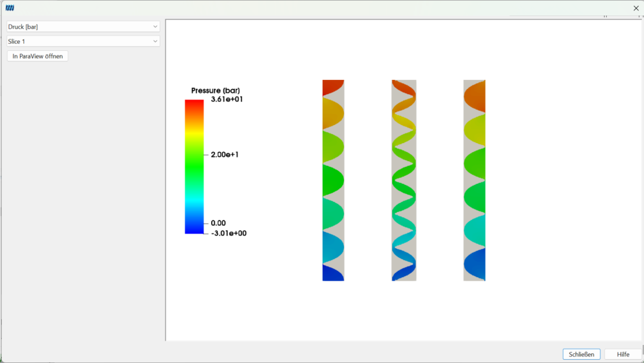This screenshot has width=644, height=363.
Task: Click the pressure color legend bar
Action: pos(194,167)
